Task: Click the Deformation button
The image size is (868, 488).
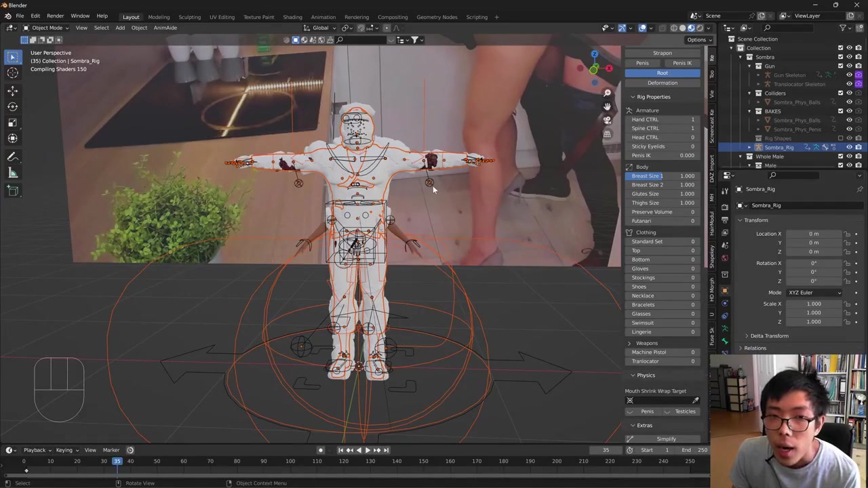Action: (662, 83)
